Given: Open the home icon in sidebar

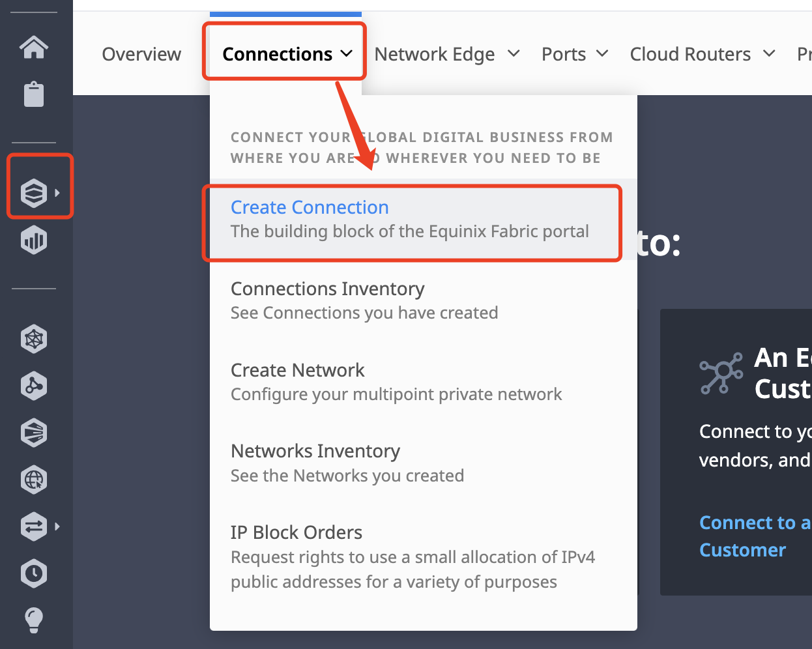Looking at the screenshot, I should (x=34, y=47).
